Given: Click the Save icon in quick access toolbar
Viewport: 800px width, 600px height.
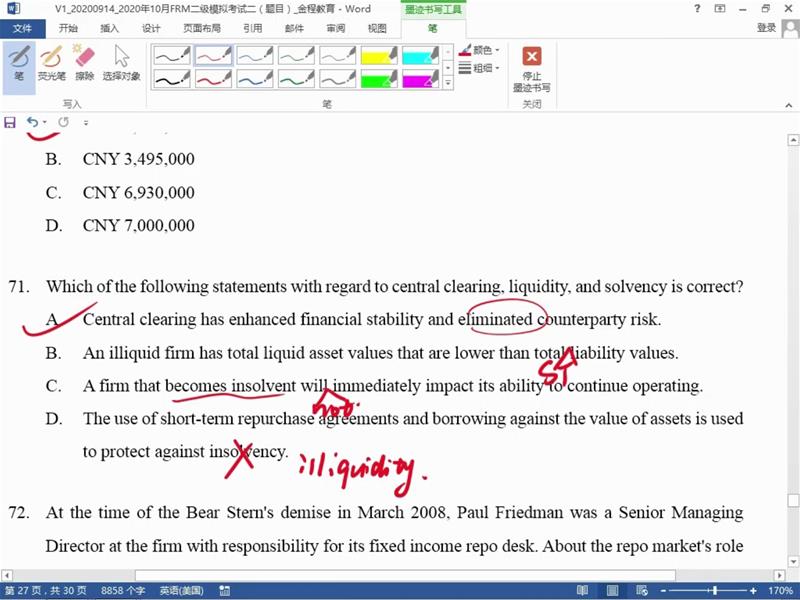Looking at the screenshot, I should tap(10, 122).
